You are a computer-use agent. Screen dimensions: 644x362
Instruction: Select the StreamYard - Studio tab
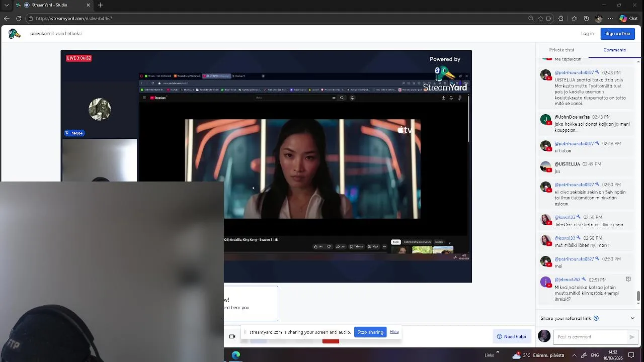point(53,5)
